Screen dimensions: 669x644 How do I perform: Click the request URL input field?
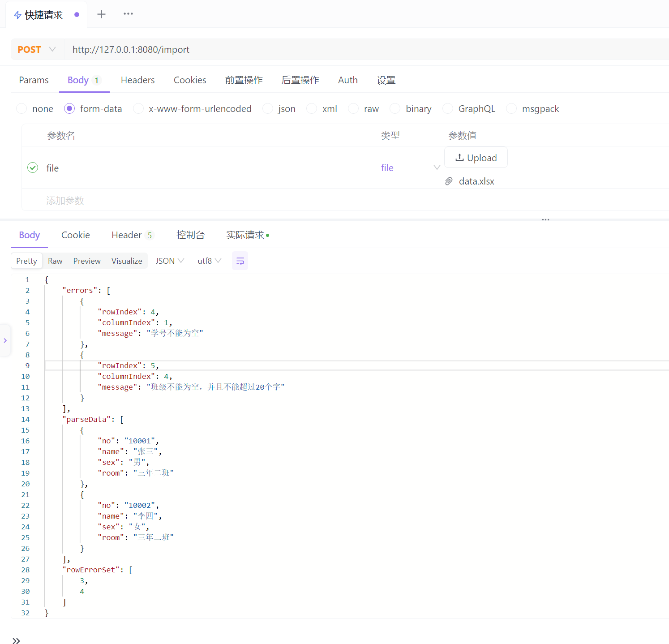click(367, 50)
